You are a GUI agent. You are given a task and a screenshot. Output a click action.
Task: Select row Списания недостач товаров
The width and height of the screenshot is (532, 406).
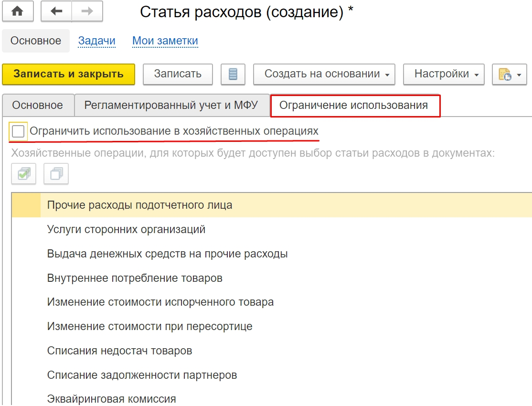(x=271, y=351)
